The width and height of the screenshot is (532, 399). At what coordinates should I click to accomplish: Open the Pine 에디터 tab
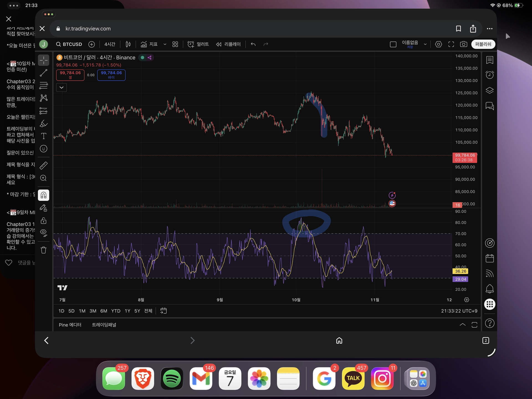tap(70, 325)
